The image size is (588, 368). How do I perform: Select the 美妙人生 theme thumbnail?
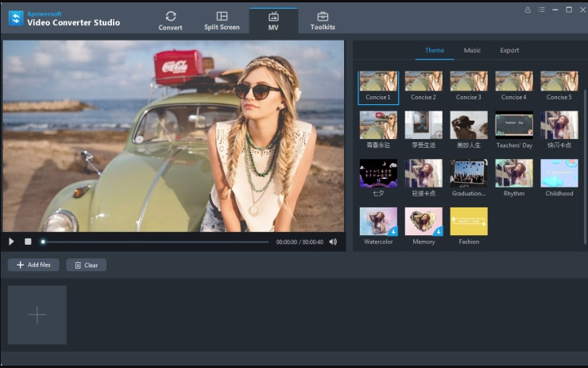[x=469, y=125]
